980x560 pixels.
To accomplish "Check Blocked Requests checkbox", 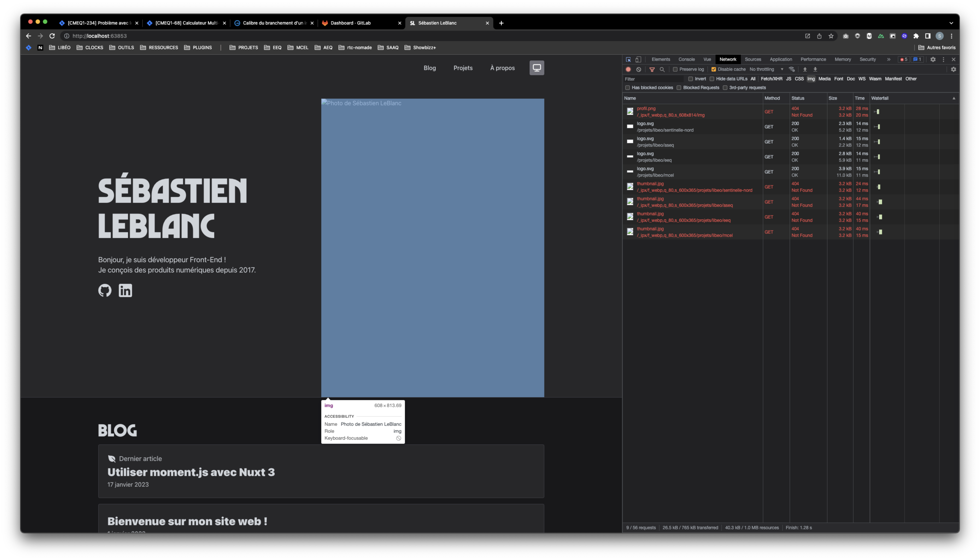I will coord(679,88).
